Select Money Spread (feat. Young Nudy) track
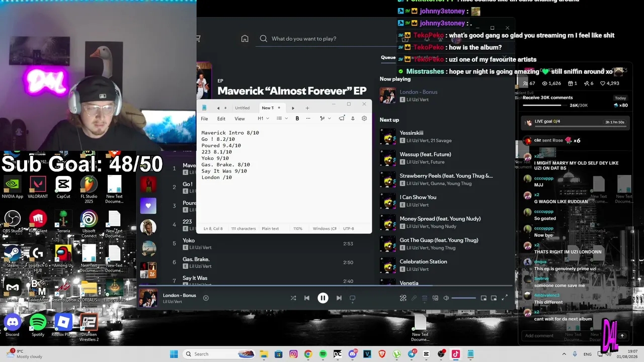 pos(440,219)
